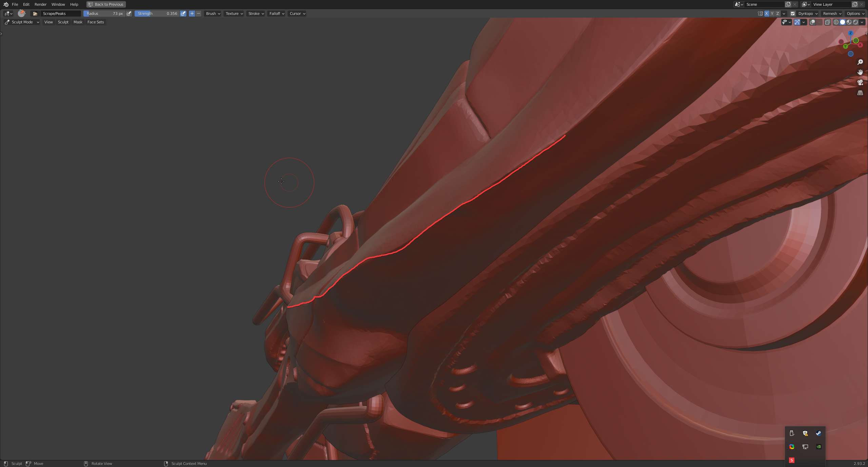Open the Render menu
Screen dimensions: 868x467
pos(40,4)
